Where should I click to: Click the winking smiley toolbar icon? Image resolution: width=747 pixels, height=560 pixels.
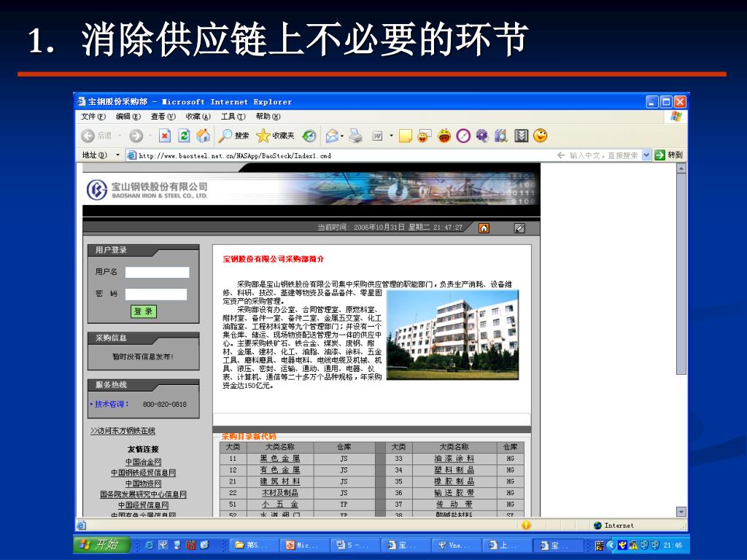[541, 136]
